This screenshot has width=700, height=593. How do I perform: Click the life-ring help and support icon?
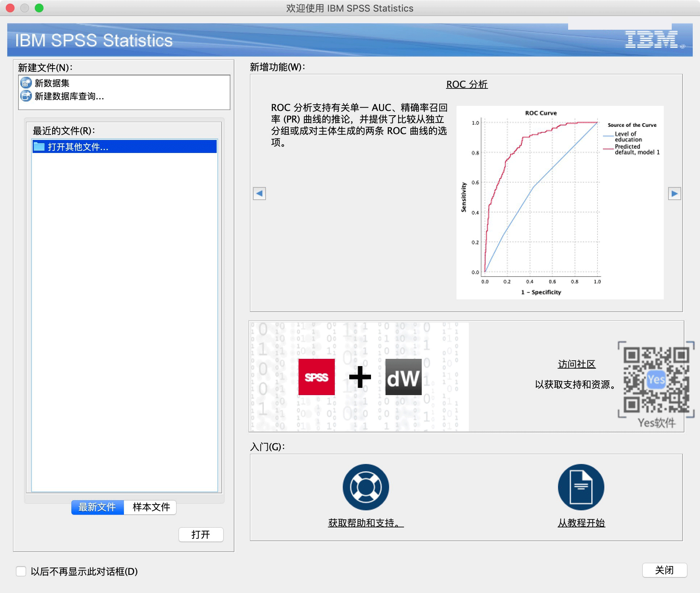365,487
